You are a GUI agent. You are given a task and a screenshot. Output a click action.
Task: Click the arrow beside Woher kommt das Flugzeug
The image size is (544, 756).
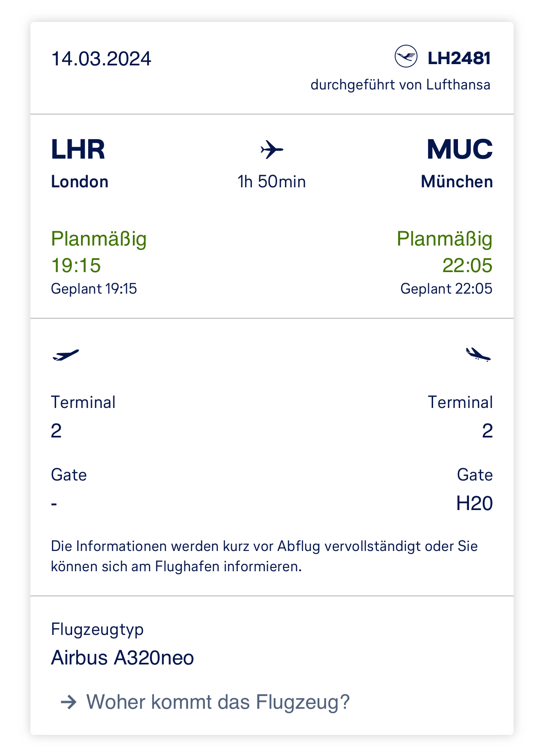[69, 702]
